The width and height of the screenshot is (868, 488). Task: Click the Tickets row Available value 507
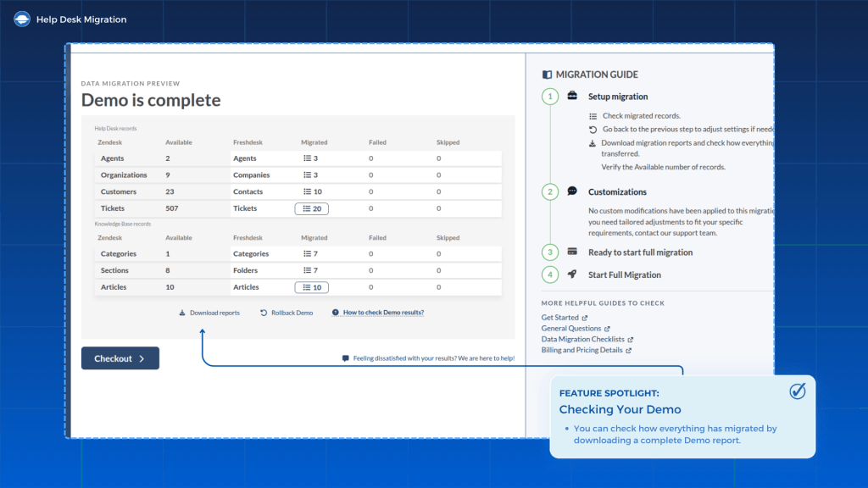click(171, 208)
